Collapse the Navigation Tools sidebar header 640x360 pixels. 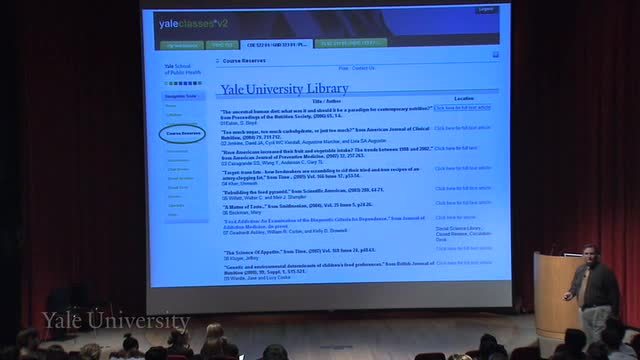tap(184, 96)
